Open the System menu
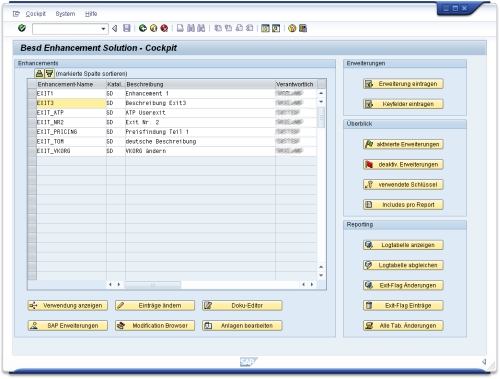Image resolution: width=500 pixels, height=379 pixels. pyautogui.click(x=65, y=14)
